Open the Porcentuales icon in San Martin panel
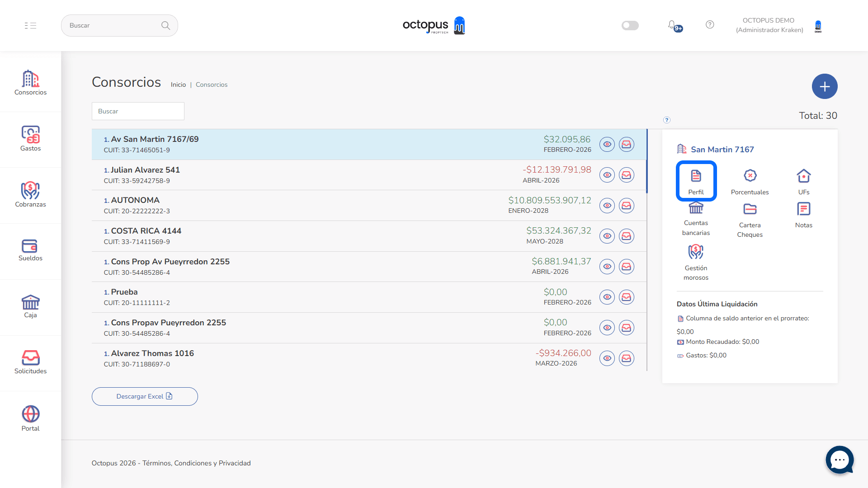868x488 pixels. tap(750, 176)
